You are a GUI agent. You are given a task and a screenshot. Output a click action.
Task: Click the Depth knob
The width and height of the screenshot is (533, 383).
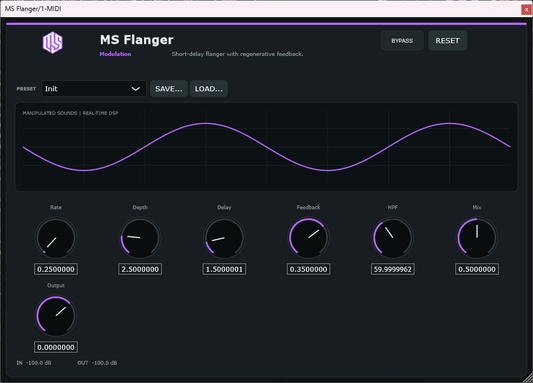(140, 238)
